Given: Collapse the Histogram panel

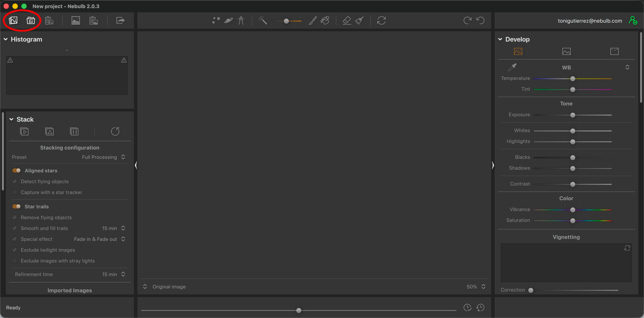Looking at the screenshot, I should pyautogui.click(x=5, y=39).
